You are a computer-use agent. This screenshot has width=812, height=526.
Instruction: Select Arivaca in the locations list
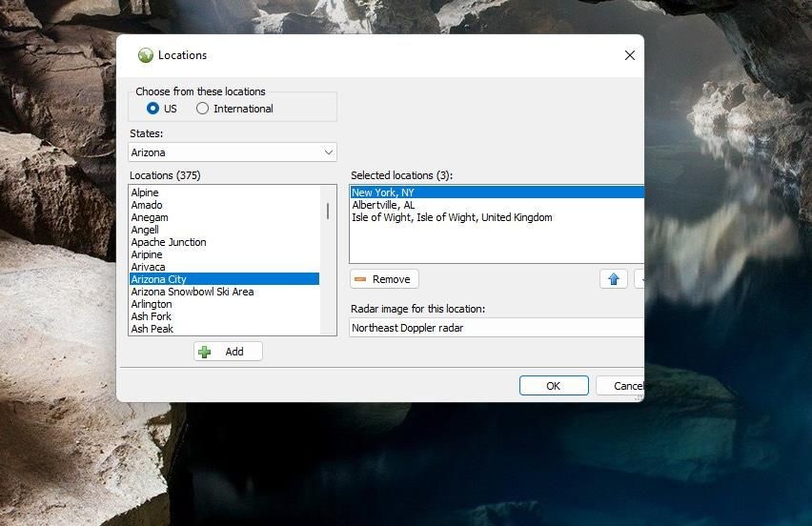(x=224, y=267)
